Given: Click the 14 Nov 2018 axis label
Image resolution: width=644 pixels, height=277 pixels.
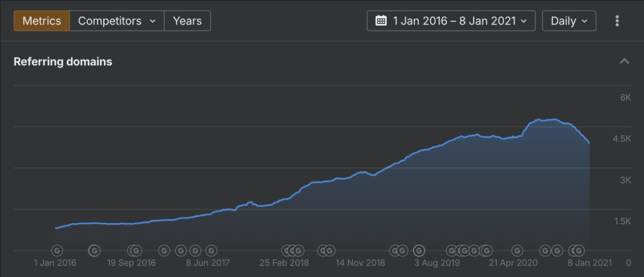Looking at the screenshot, I should [360, 263].
